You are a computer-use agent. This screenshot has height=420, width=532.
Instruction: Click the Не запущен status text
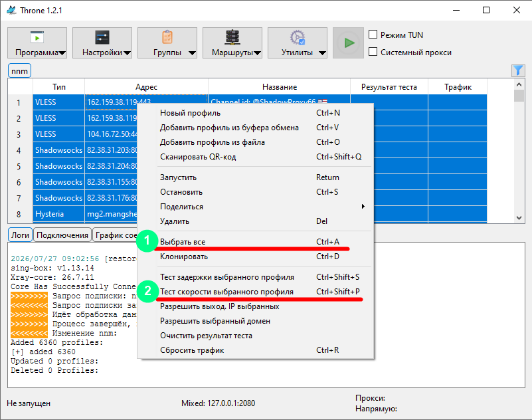click(29, 403)
